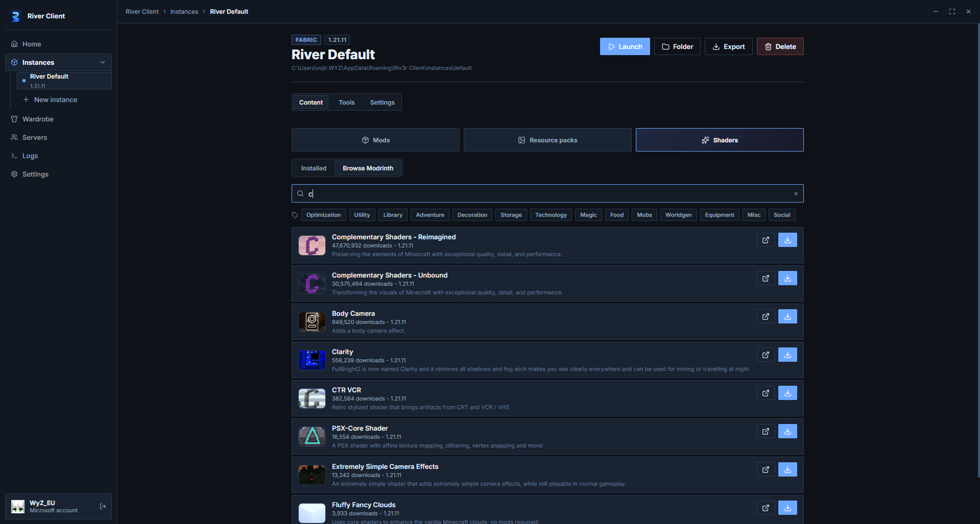Open Complementary Reimagined shader thumbnail
This screenshot has height=524, width=980.
click(312, 245)
